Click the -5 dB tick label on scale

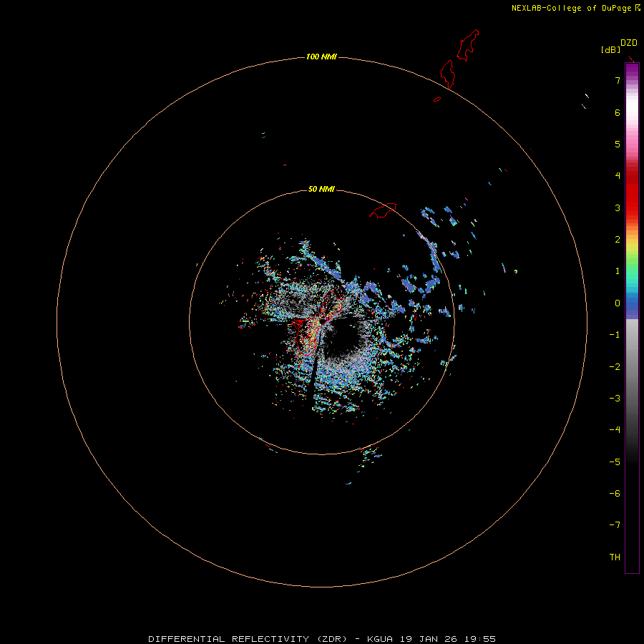coord(615,462)
